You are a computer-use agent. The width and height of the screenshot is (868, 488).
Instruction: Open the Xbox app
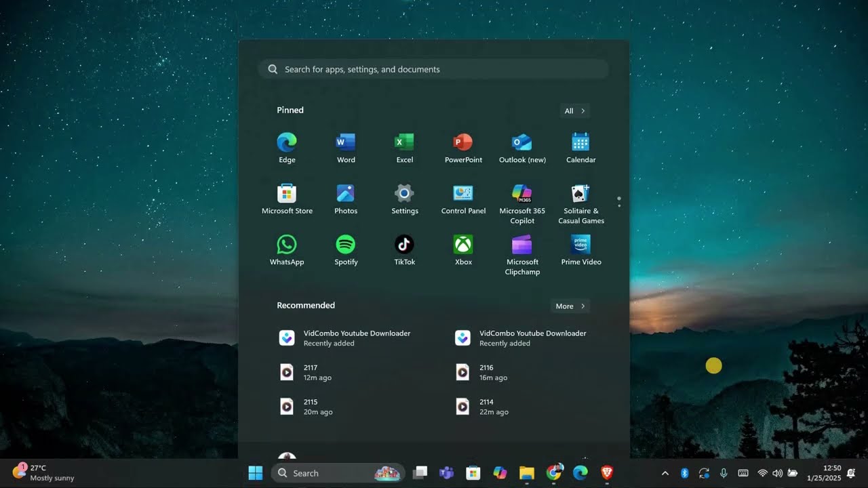click(x=463, y=251)
